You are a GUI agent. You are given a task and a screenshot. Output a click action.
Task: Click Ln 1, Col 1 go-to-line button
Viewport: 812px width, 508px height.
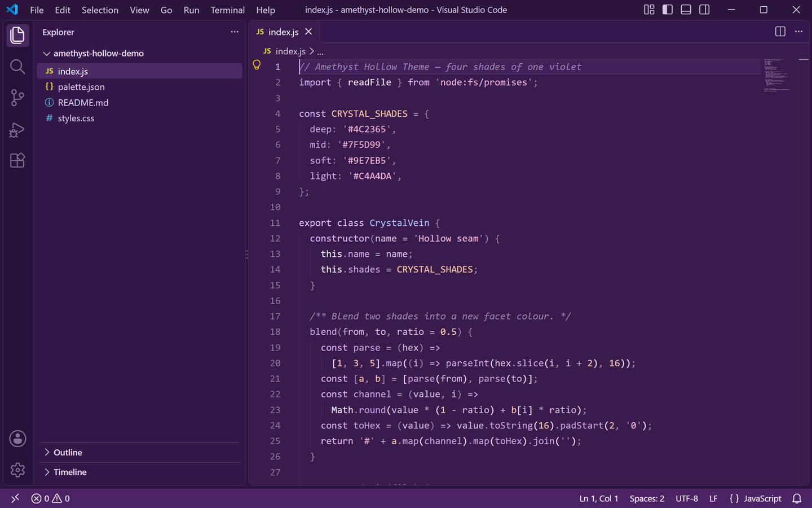tap(599, 498)
